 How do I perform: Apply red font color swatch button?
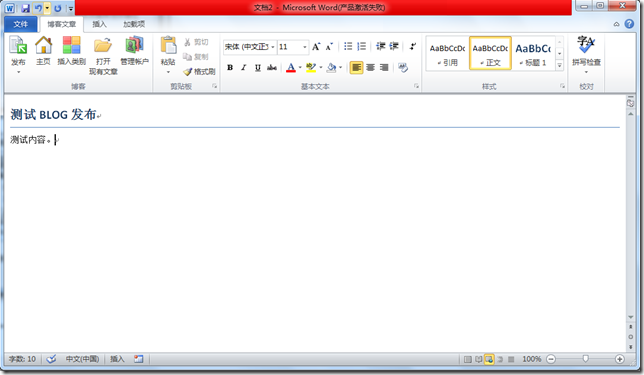(x=291, y=68)
